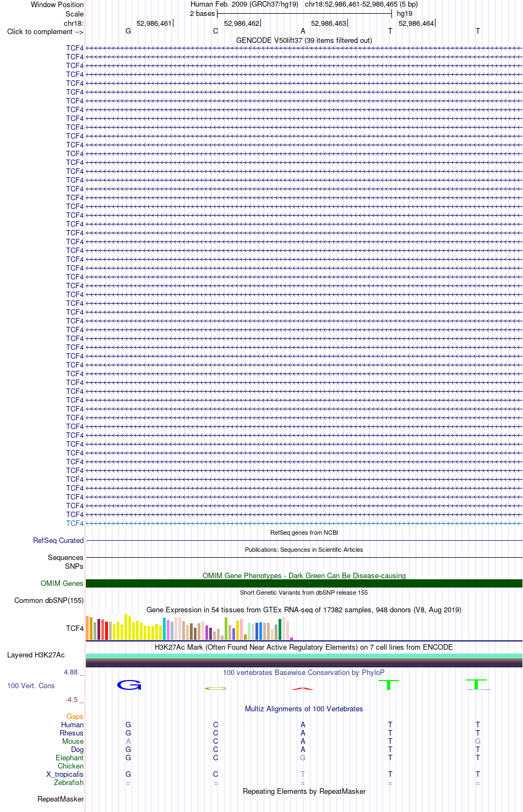This screenshot has height=812, width=523.
Task: Click the Scale label on left
Action: [74, 14]
